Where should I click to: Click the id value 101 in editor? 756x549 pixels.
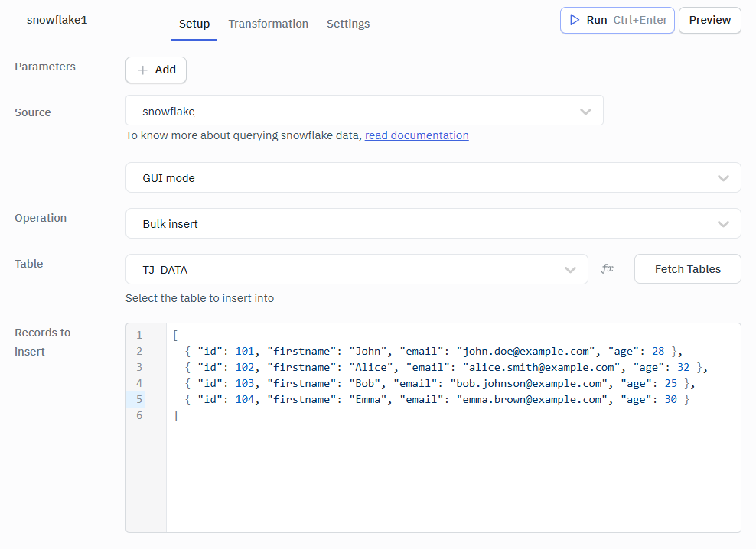[244, 352]
